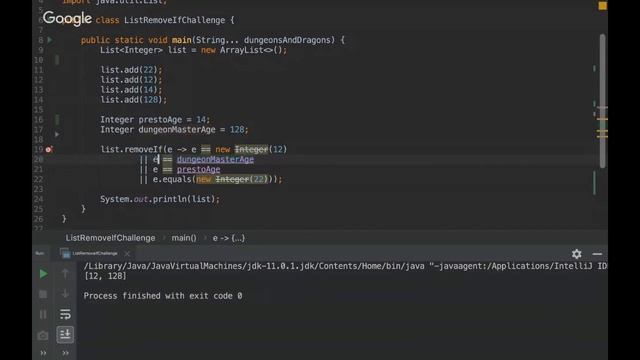
Task: Click the Stop square in Run panel
Action: pyautogui.click(x=43, y=294)
